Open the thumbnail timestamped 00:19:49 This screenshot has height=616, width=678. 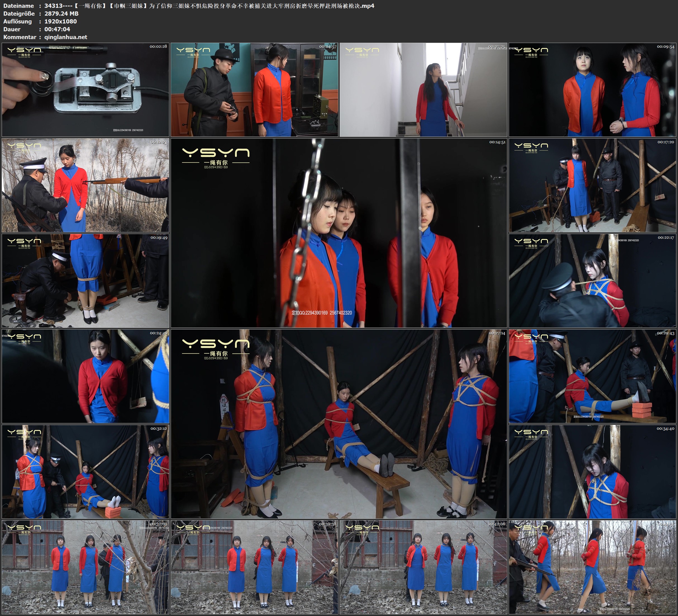coord(85,280)
